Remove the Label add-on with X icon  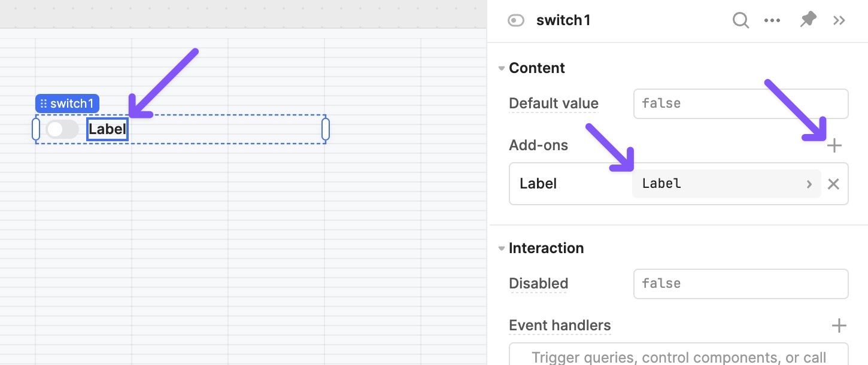(833, 184)
